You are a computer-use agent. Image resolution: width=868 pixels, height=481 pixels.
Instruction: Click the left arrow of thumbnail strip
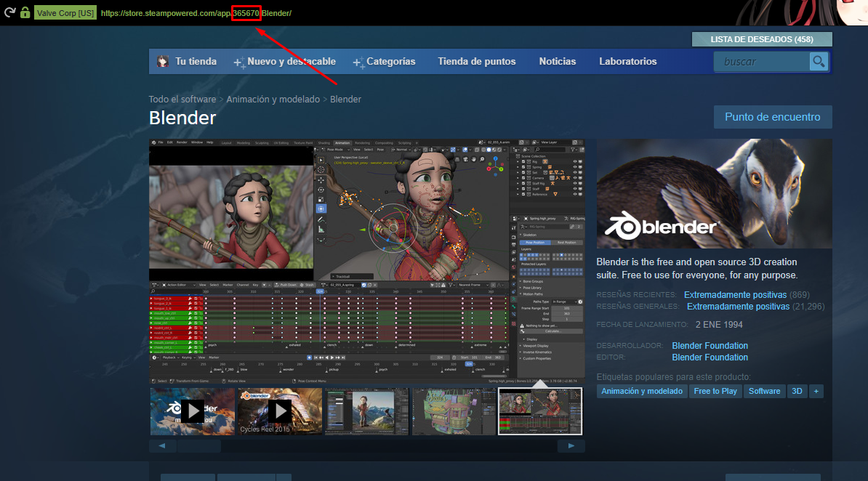[x=162, y=445]
